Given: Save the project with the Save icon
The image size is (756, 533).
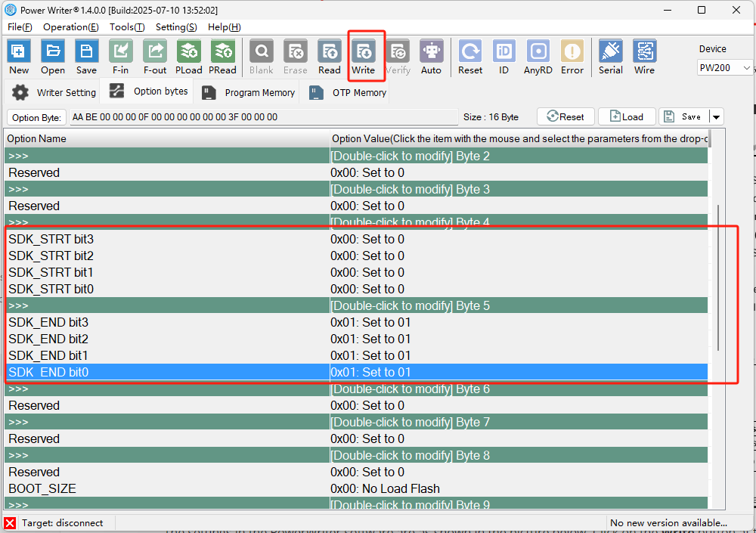Looking at the screenshot, I should tap(86, 57).
